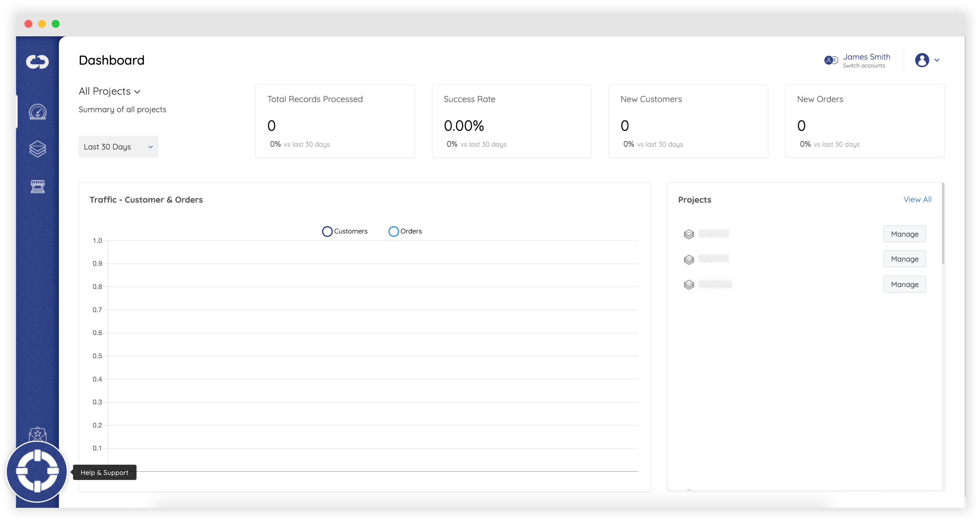This screenshot has height=522, width=980.
Task: Click the first project's blurred name
Action: 713,233
